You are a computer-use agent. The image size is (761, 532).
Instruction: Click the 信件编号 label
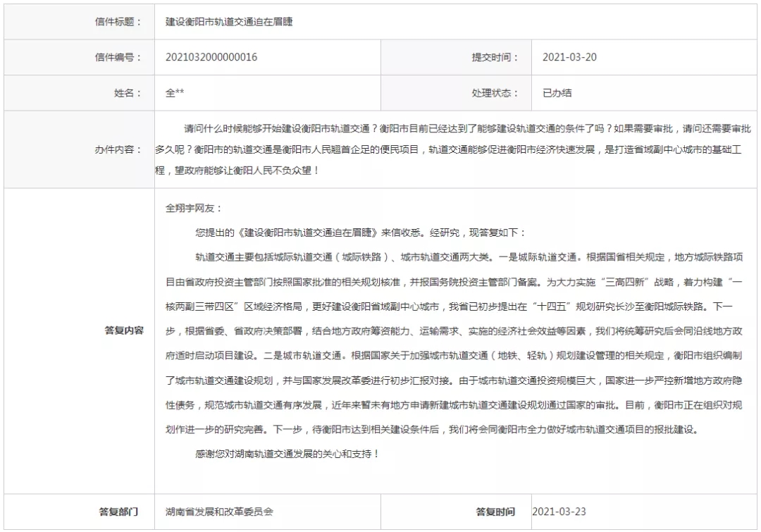pos(118,57)
